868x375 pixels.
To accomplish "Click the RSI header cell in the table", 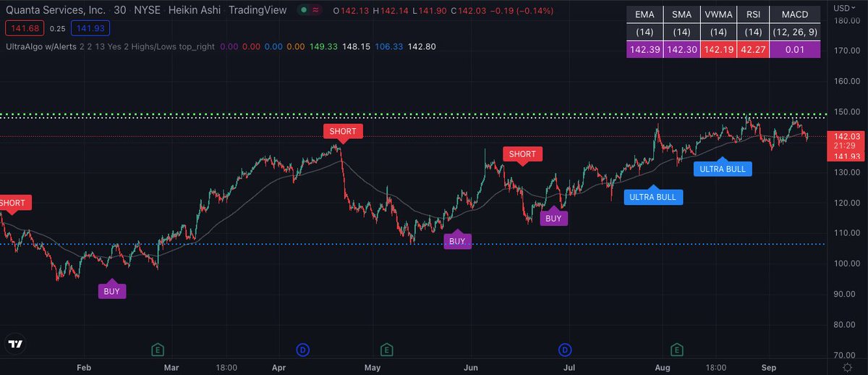I will (x=753, y=15).
